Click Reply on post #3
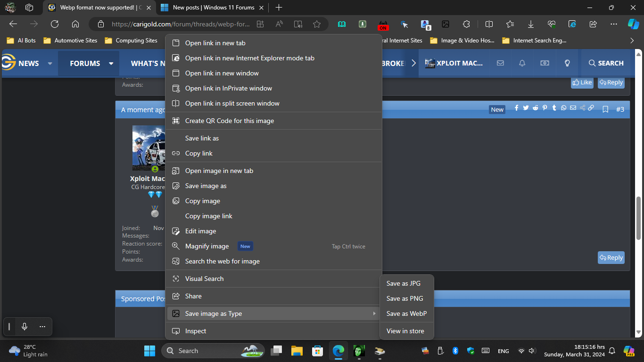Viewport: 644px width, 362px height. [611, 257]
